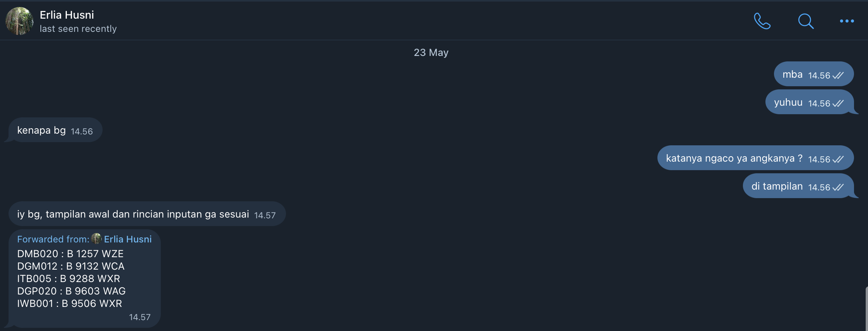This screenshot has width=868, height=331.
Task: Click the 'last seen recently' status text
Action: 78,29
